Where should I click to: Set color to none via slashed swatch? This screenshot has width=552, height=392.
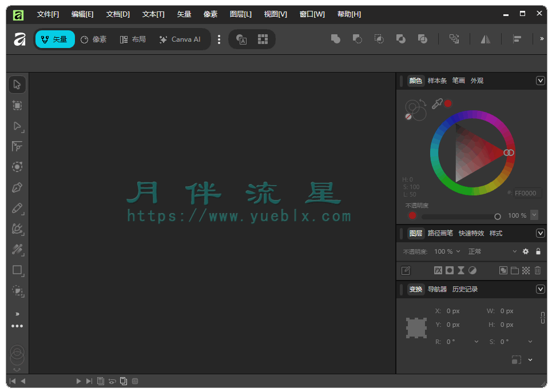pos(408,117)
